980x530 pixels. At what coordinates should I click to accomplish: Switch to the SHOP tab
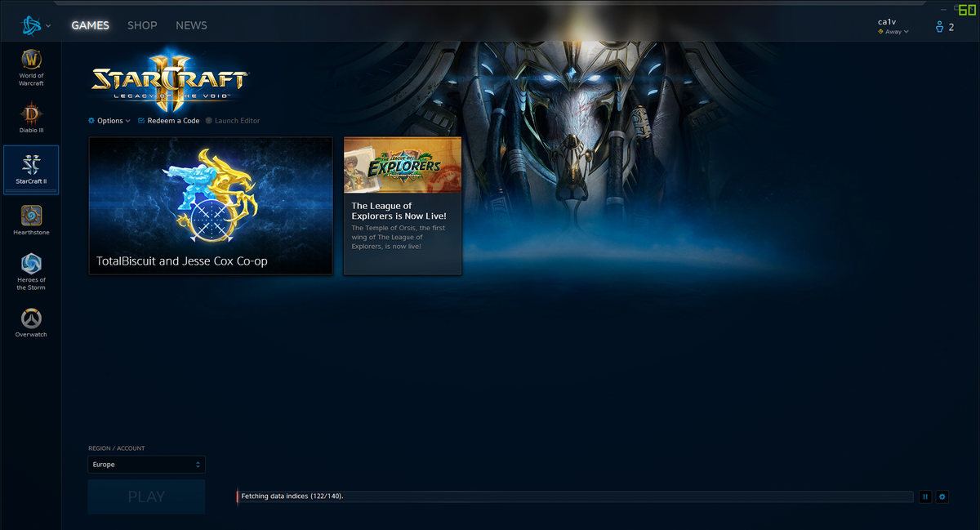click(141, 25)
